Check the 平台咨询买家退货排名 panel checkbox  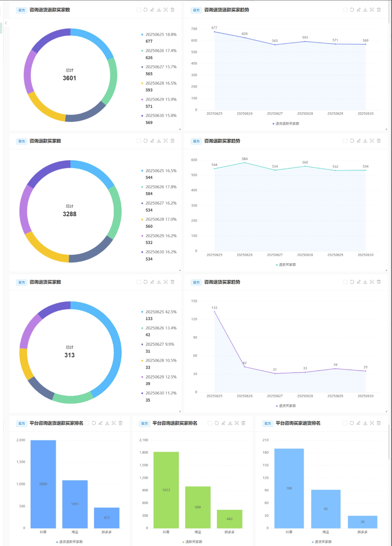[345, 423]
